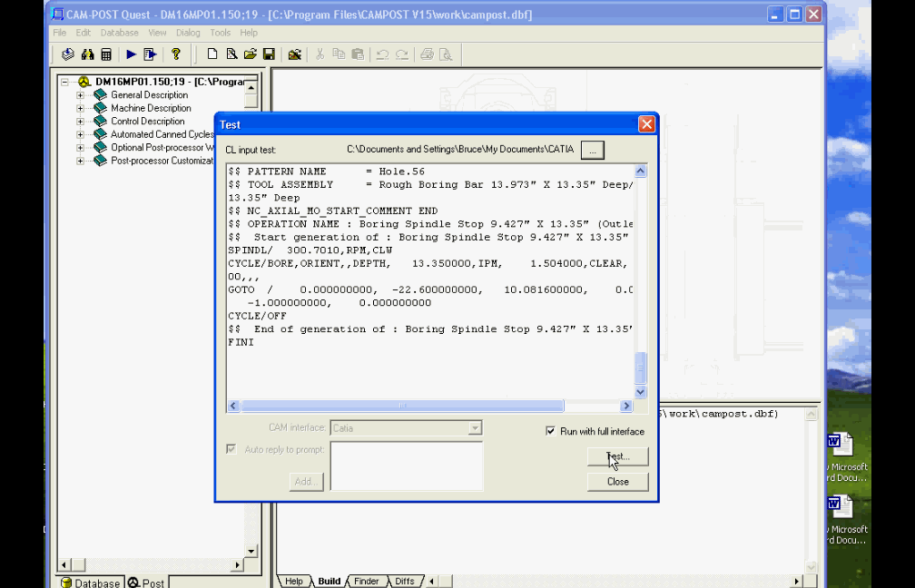Open the CAM interface Catia dropdown

click(475, 428)
